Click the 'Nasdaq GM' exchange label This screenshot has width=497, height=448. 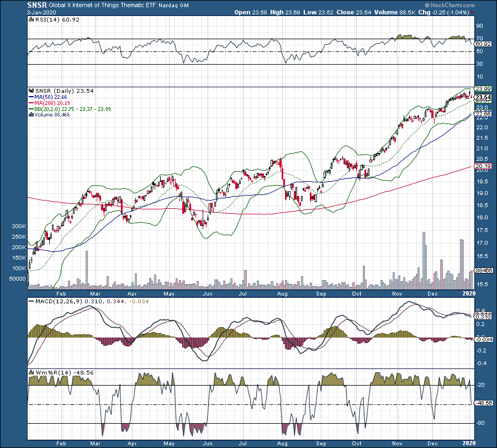pyautogui.click(x=173, y=6)
